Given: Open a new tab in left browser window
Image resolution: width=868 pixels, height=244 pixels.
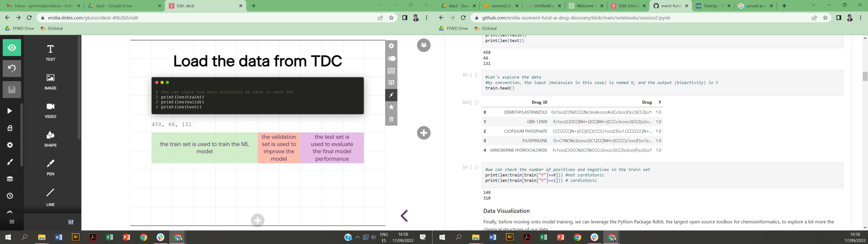Looking at the screenshot, I should 253,6.
